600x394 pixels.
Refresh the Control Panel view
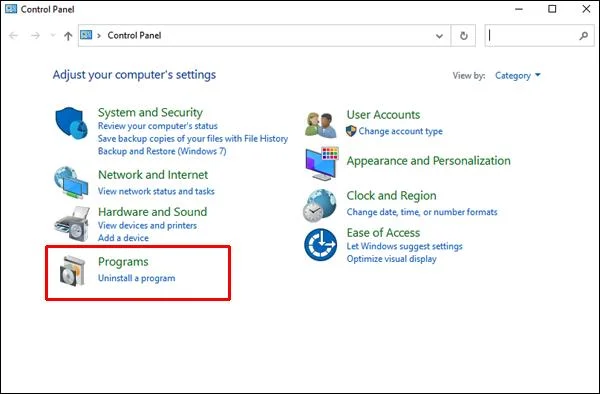[x=463, y=36]
